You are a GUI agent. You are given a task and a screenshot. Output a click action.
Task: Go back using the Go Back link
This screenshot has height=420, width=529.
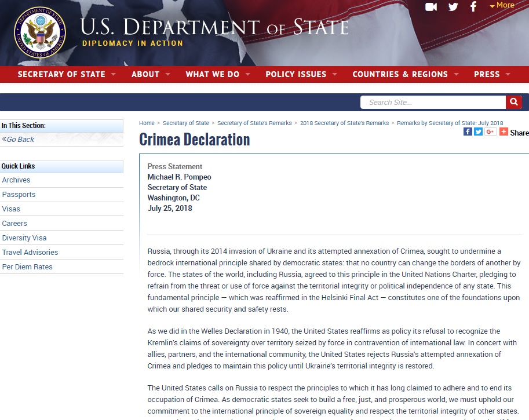18,140
